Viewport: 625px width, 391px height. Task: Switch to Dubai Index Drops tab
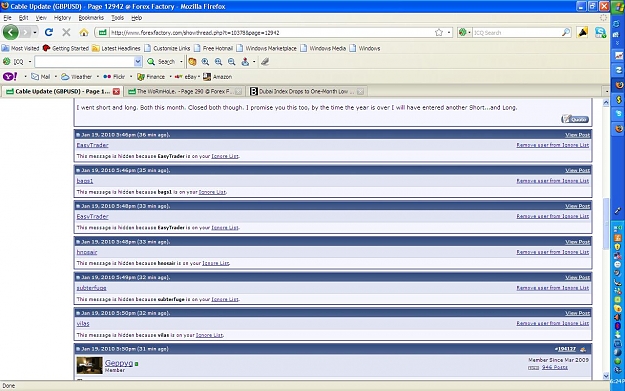pos(306,91)
